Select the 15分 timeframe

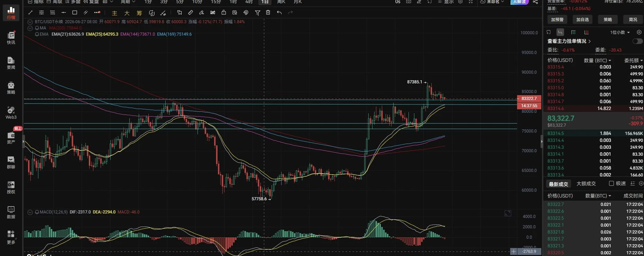[x=216, y=2]
